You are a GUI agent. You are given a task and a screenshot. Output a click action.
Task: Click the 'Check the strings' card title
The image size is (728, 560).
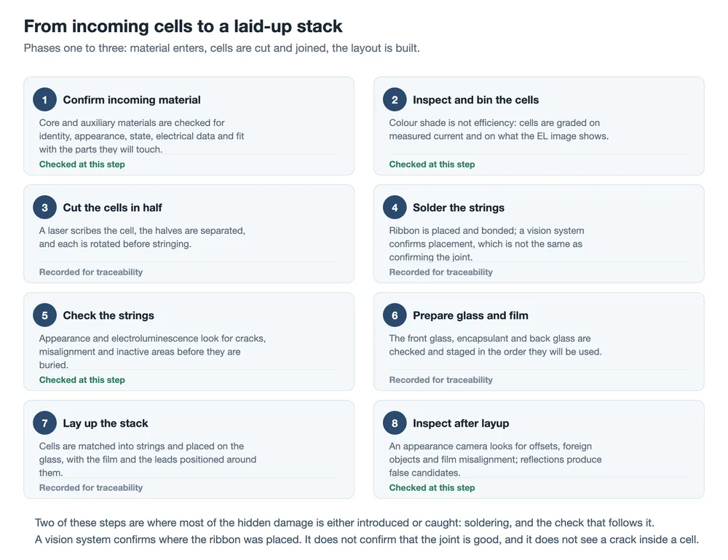point(108,315)
